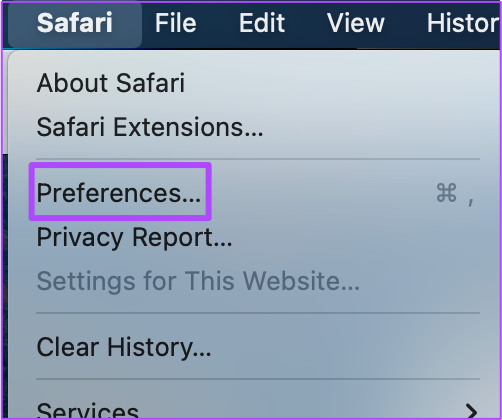Show tracker summary with Privacy Report…
Viewport: 502px width, 420px height.
click(134, 237)
